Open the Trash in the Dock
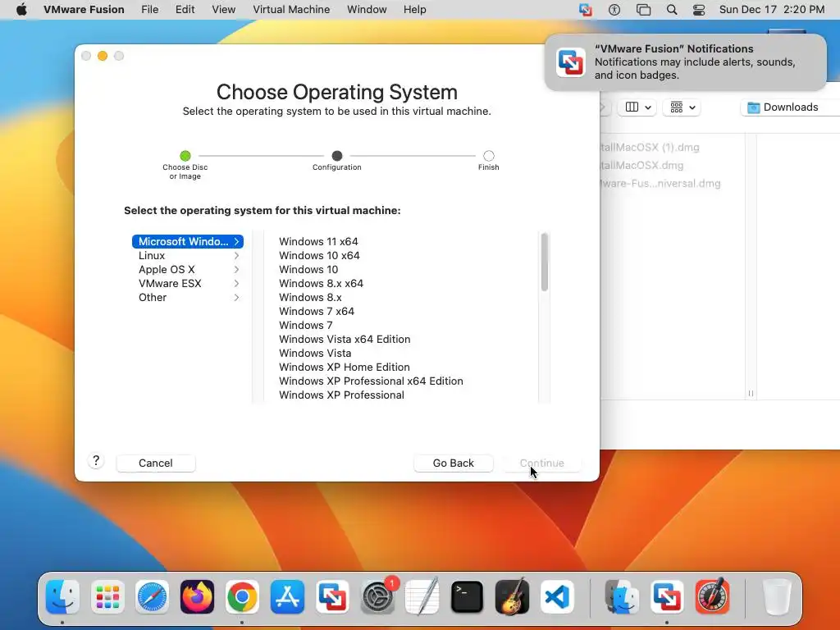This screenshot has width=840, height=630. (x=777, y=596)
